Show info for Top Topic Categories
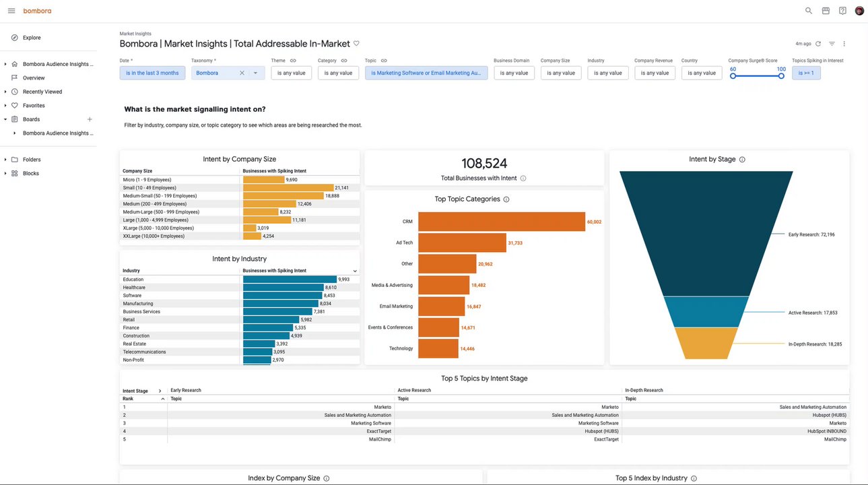The image size is (868, 485). 506,199
